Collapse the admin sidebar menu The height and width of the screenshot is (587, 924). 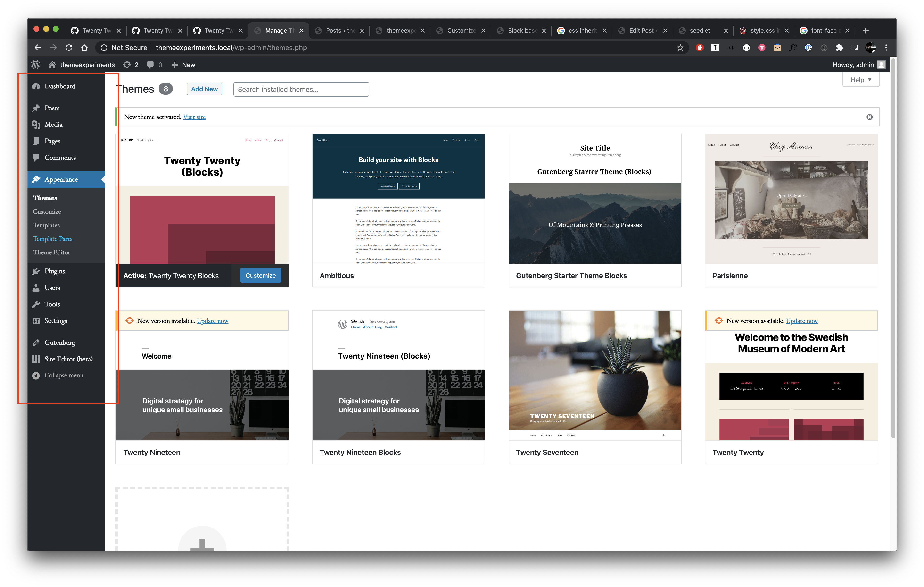click(66, 376)
